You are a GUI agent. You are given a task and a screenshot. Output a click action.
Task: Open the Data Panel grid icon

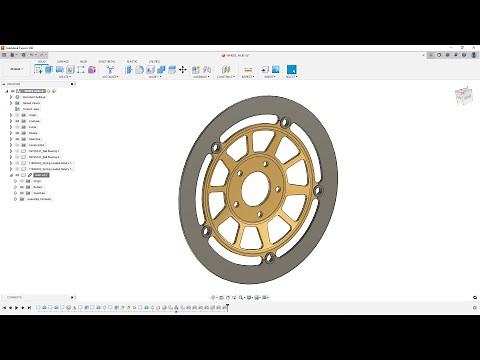tap(4, 55)
